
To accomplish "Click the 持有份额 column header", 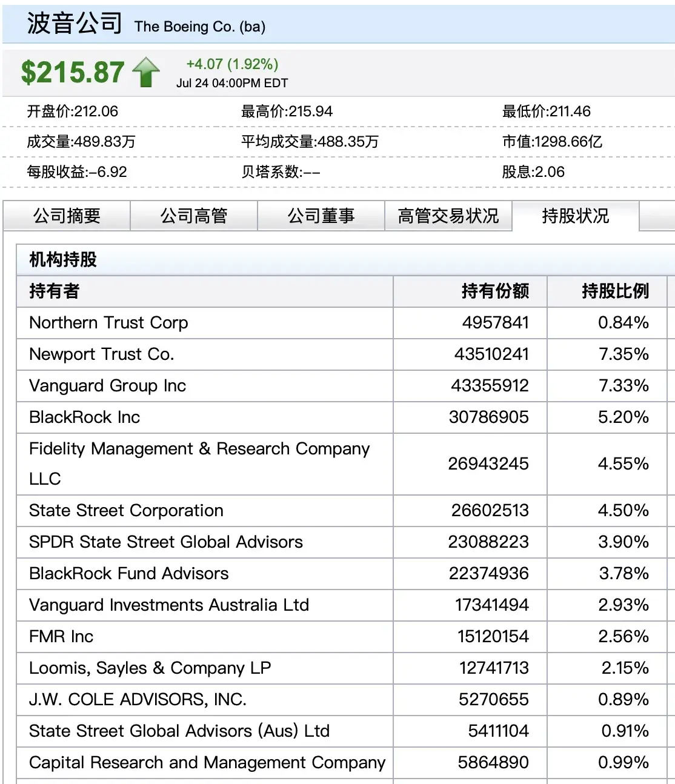I will coord(494,291).
